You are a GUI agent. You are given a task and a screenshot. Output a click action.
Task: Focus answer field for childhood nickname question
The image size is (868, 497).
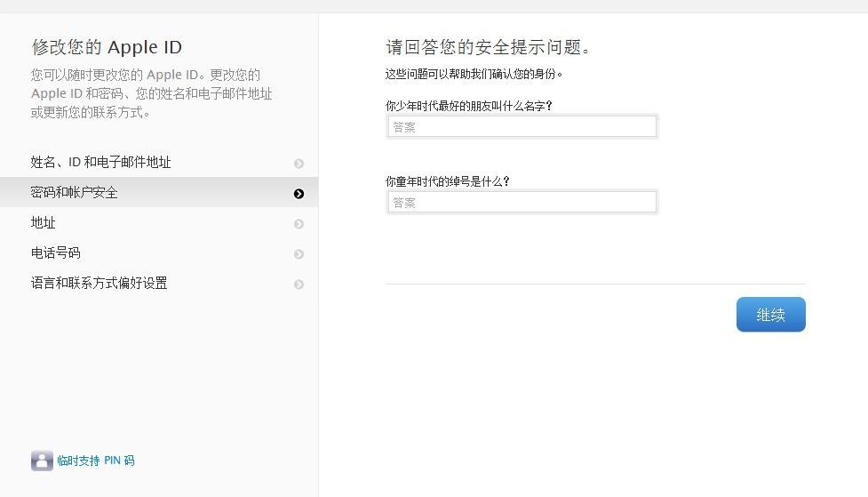tap(522, 202)
